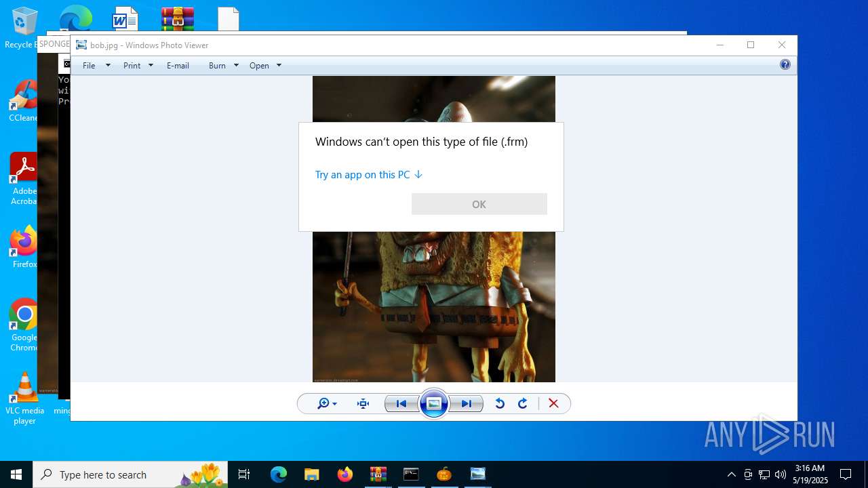Expand the Burn dropdown arrow

[236, 66]
